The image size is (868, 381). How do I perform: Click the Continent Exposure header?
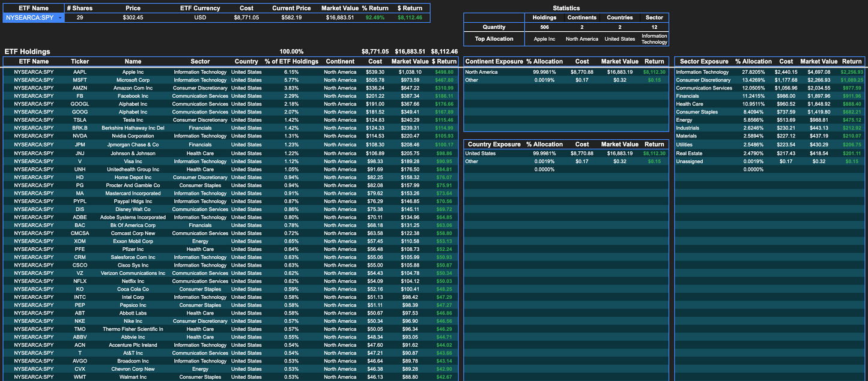494,61
